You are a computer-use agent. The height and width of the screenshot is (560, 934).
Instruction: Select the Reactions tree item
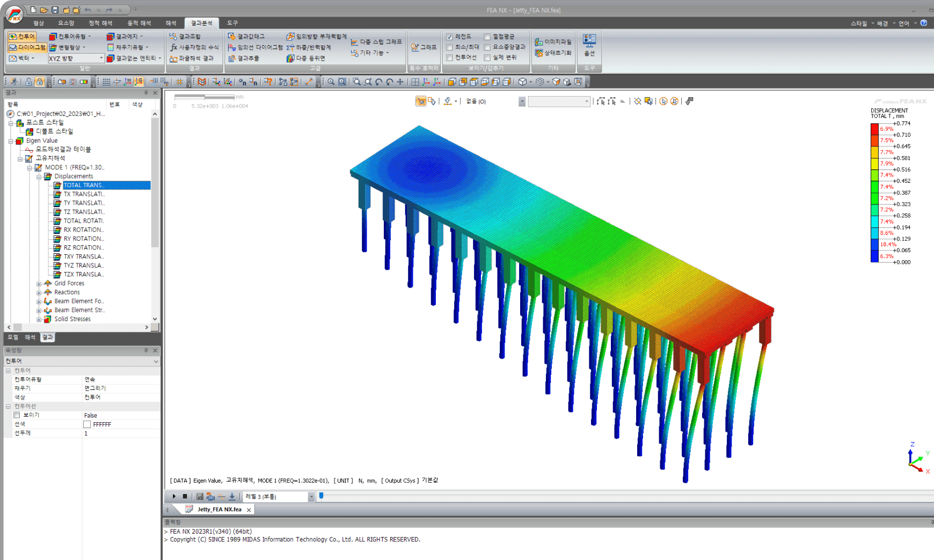[67, 292]
